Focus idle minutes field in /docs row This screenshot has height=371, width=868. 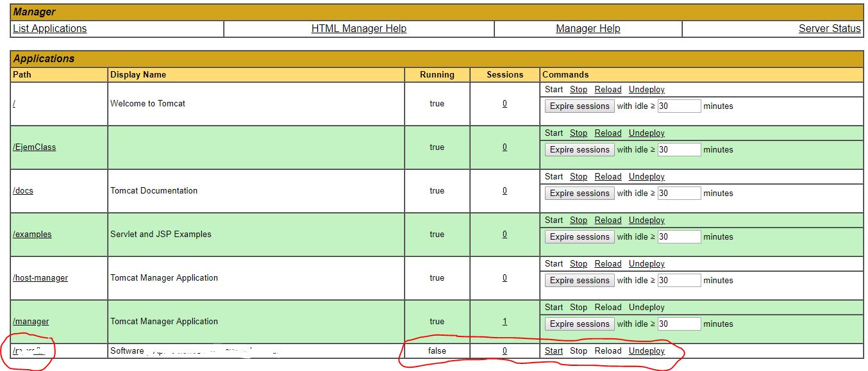(679, 194)
